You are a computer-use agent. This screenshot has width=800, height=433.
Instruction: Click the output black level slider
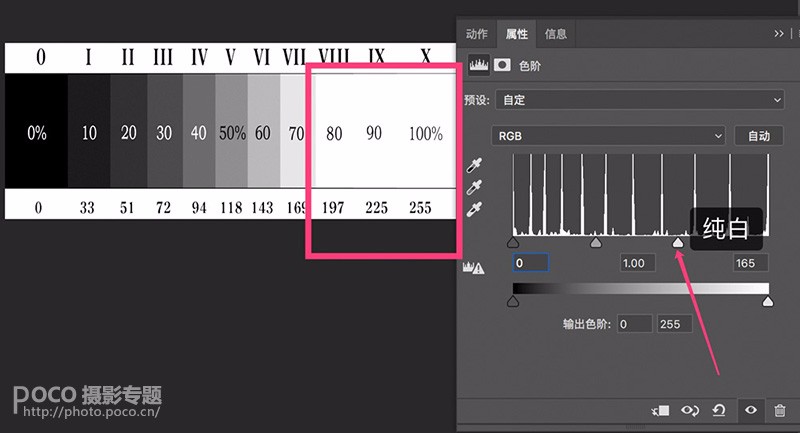(x=513, y=302)
